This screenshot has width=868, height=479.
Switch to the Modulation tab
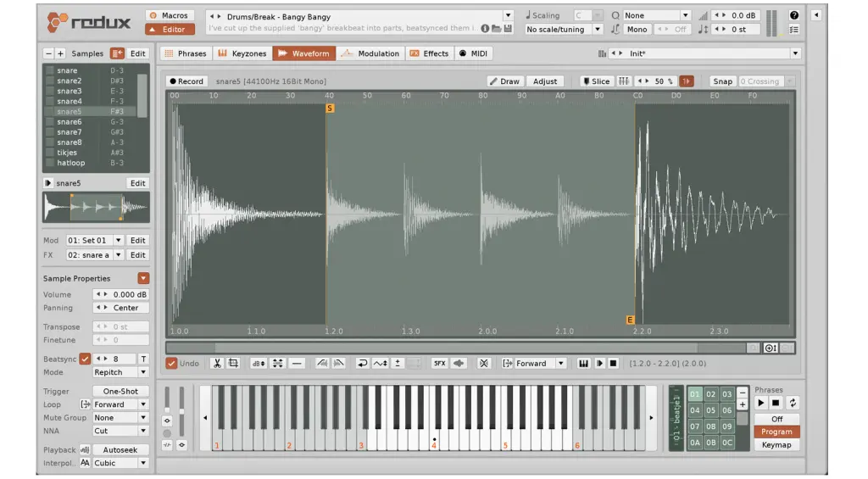click(370, 53)
